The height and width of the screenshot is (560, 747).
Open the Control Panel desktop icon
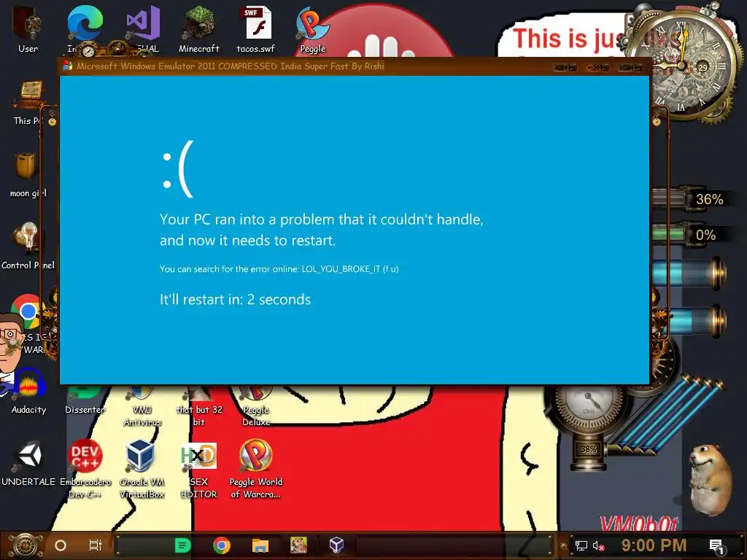click(x=28, y=245)
